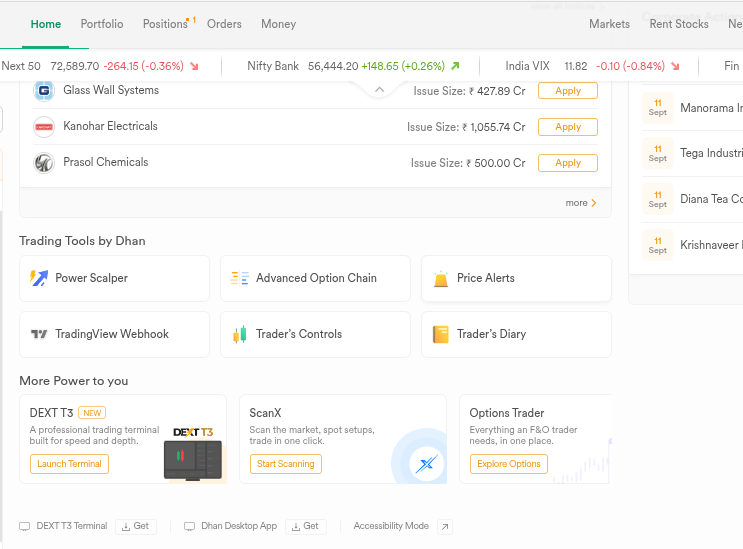The width and height of the screenshot is (743, 549).
Task: Click Prasol Chemicals company name
Action: click(x=106, y=162)
